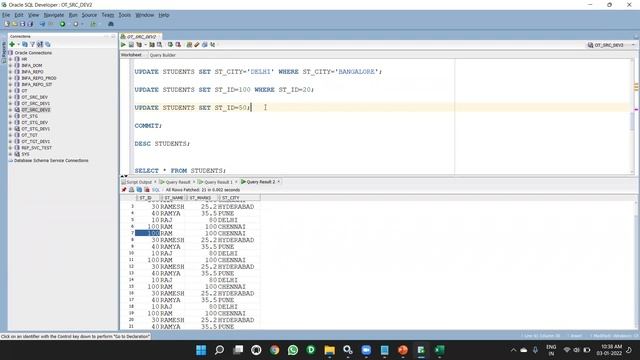640x360 pixels.
Task: Select Database Schema Service Connections node
Action: coord(51,160)
